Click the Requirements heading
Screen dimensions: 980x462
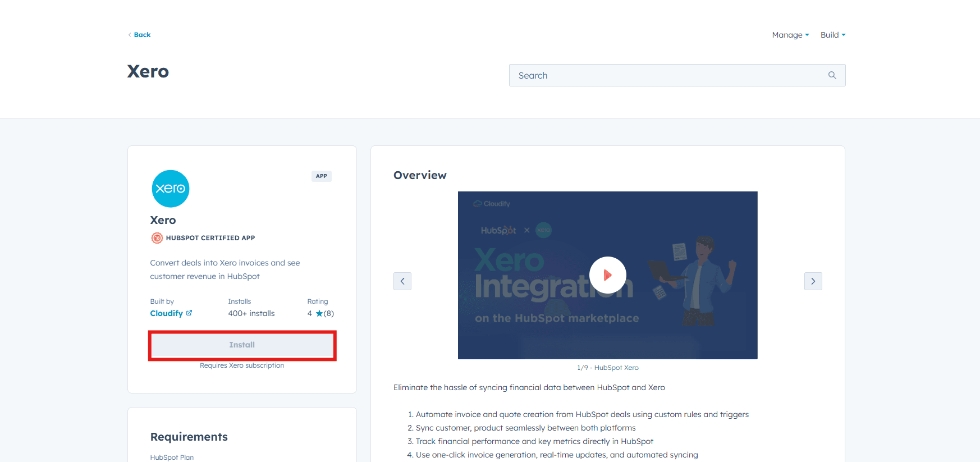(x=189, y=437)
